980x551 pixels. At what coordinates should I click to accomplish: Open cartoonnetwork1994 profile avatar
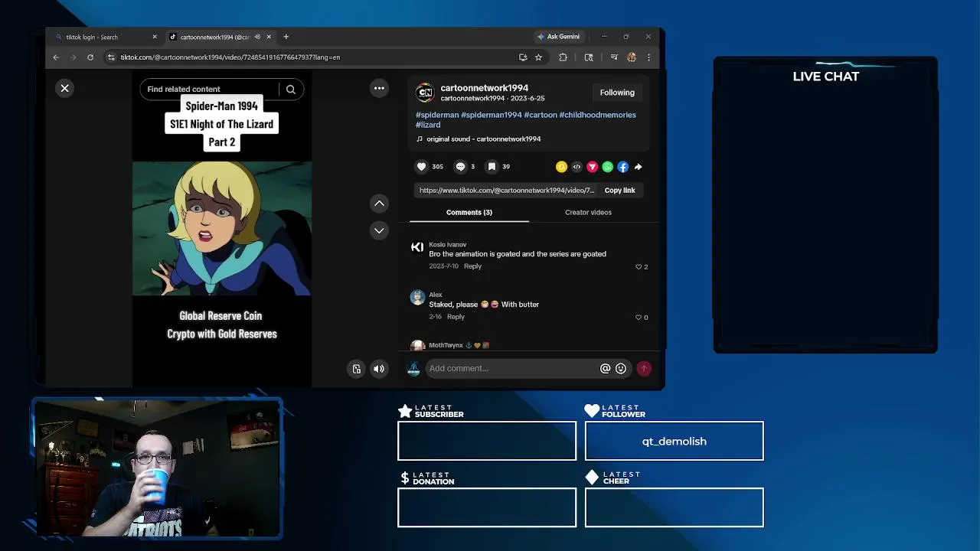click(x=425, y=93)
